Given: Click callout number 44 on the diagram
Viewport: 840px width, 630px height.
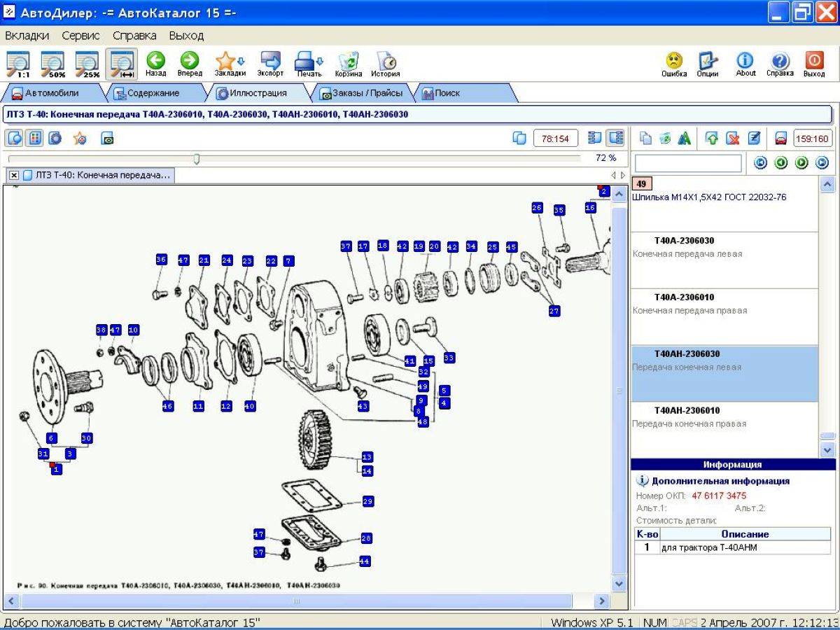Looking at the screenshot, I should pos(364,561).
